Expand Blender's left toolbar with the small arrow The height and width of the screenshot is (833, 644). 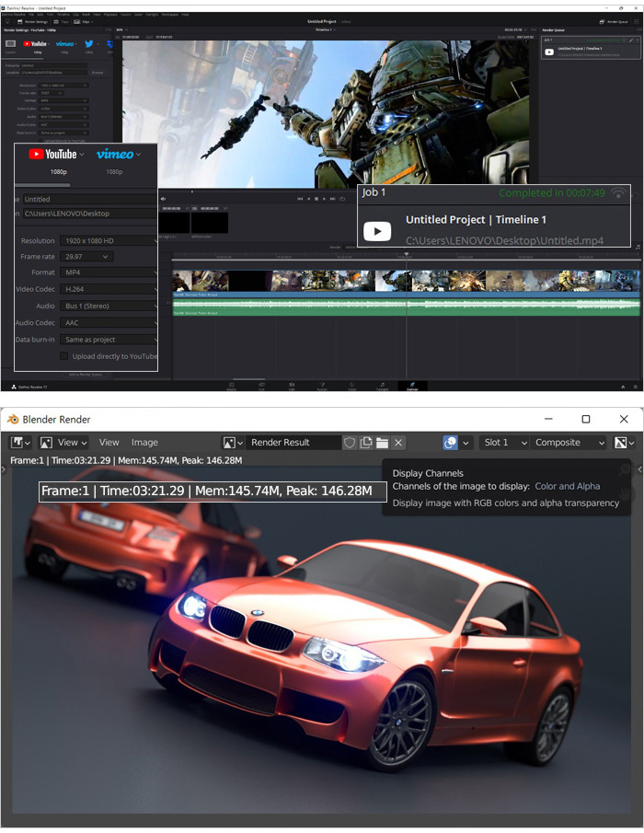tap(3, 469)
